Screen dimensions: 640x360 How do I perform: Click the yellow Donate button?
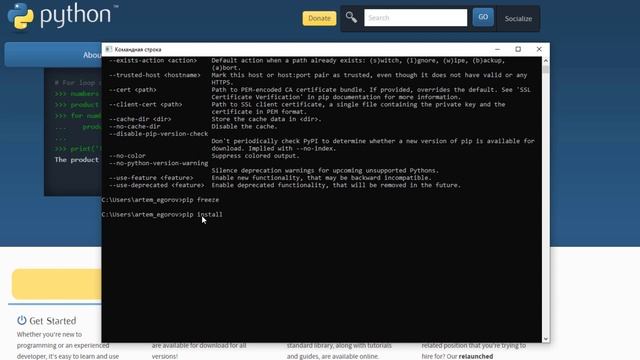click(319, 18)
